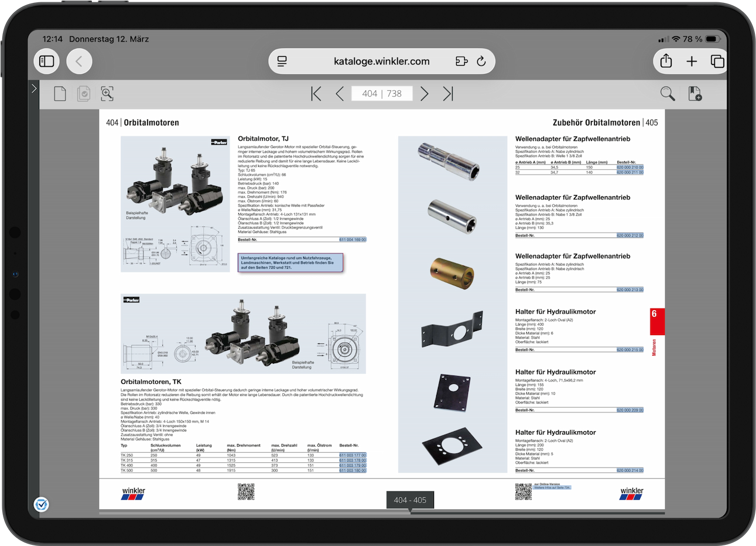Open the 404 - 405 page label
This screenshot has height=546, width=756.
click(409, 500)
